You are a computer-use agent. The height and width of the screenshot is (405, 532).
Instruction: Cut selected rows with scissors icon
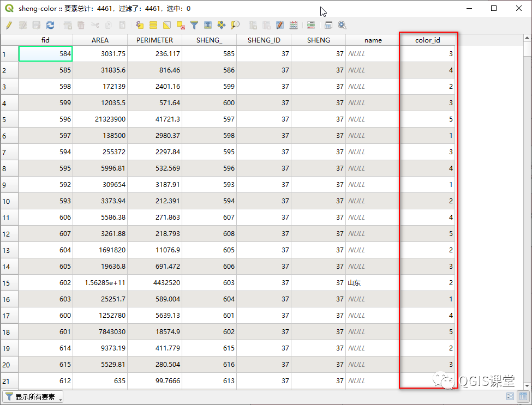(x=95, y=25)
